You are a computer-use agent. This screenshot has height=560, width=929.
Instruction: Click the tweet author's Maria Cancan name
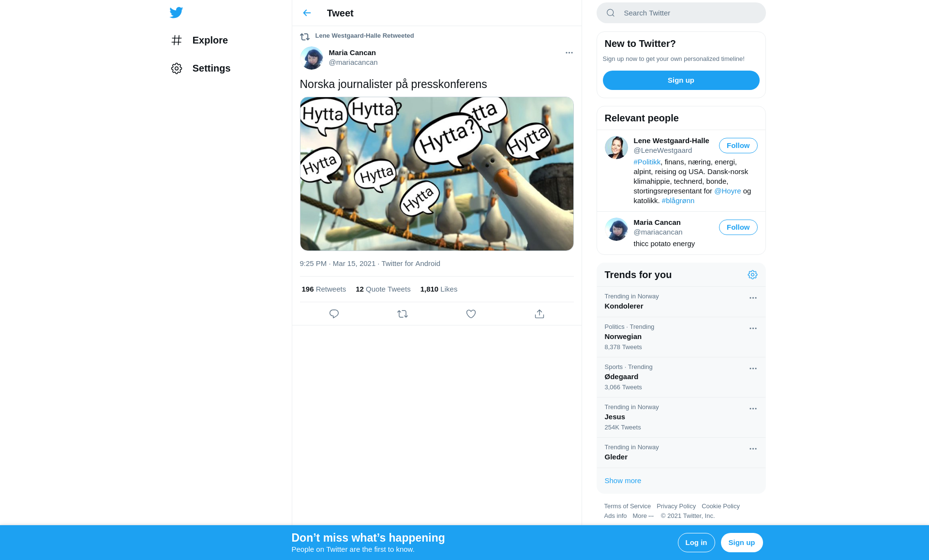(352, 53)
